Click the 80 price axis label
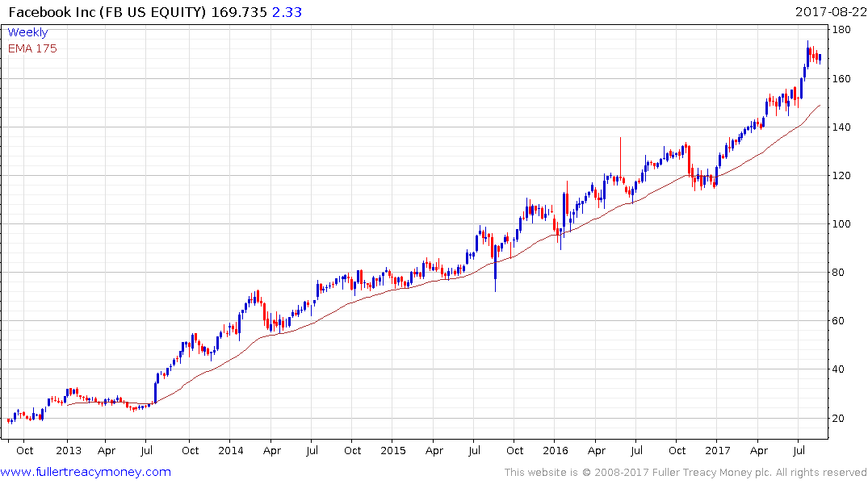The width and height of the screenshot is (868, 484). click(838, 273)
